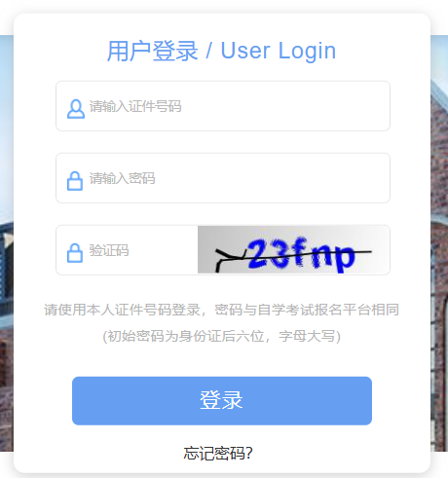Image resolution: width=448 pixels, height=478 pixels.
Task: Click the "User Login" English title text
Action: (x=279, y=51)
